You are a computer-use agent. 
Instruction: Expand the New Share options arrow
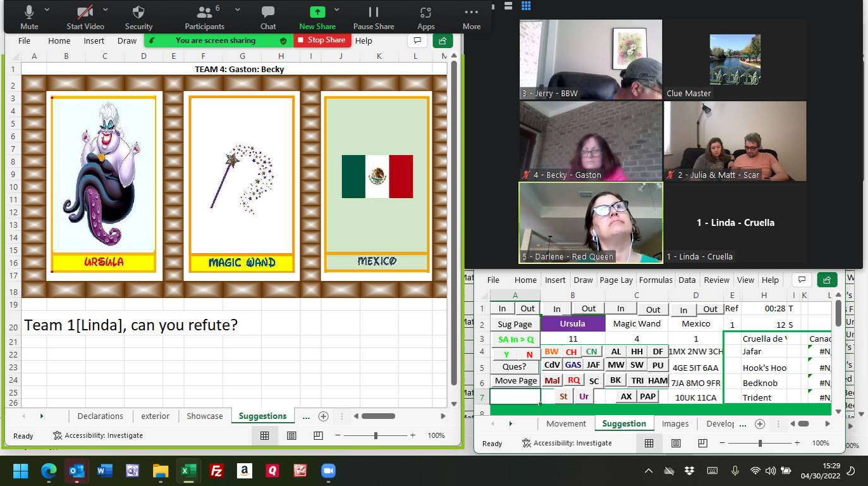click(337, 10)
